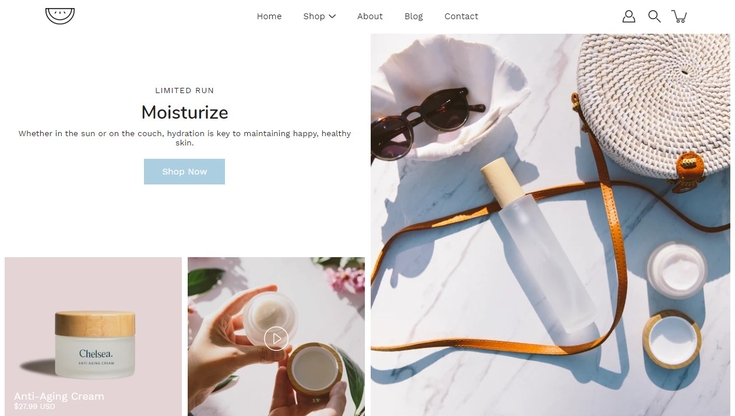Viewport: 735px width, 416px height.
Task: Click the $27.99 USD price label
Action: point(34,407)
